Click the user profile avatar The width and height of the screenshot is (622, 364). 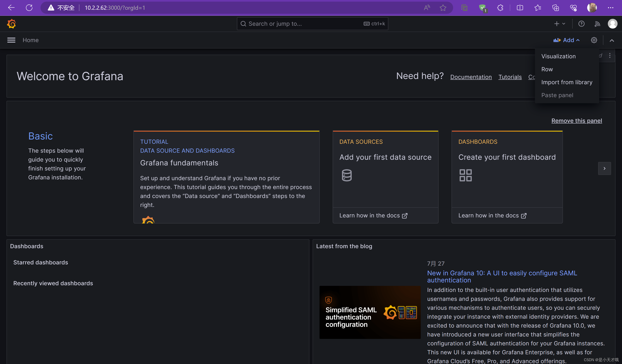tap(612, 24)
